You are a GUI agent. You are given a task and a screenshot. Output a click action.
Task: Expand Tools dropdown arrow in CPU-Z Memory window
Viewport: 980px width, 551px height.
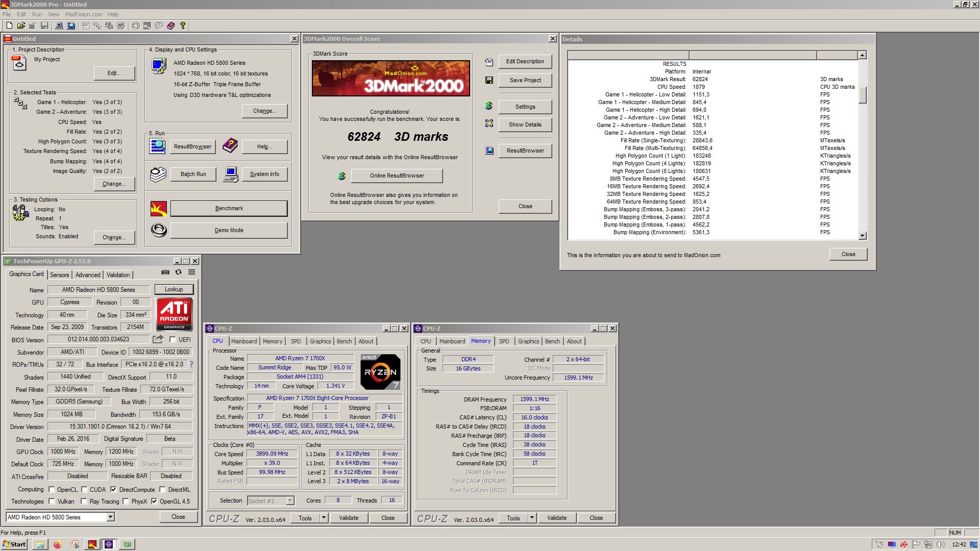532,518
